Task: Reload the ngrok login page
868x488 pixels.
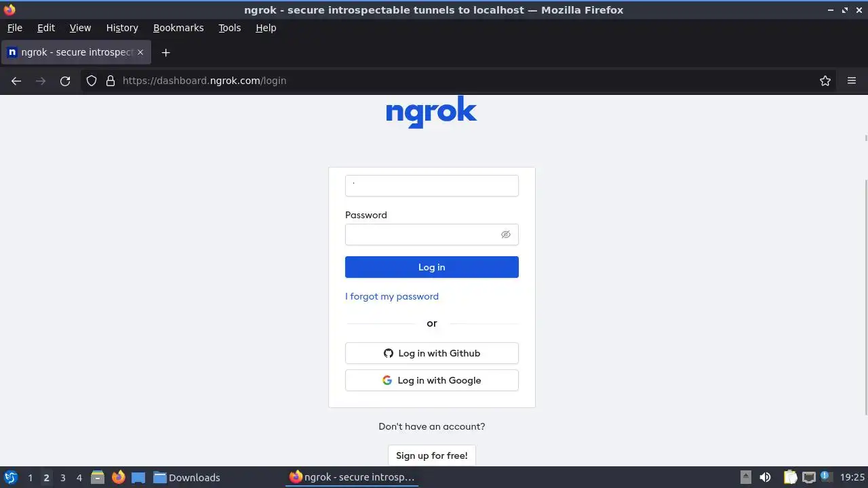Action: click(65, 81)
